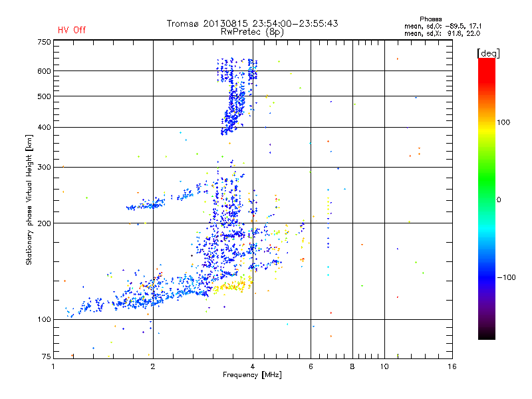Image resolution: width=532 pixels, height=399 pixels.
Task: Click x-axis tick label '10'
Action: (x=384, y=366)
